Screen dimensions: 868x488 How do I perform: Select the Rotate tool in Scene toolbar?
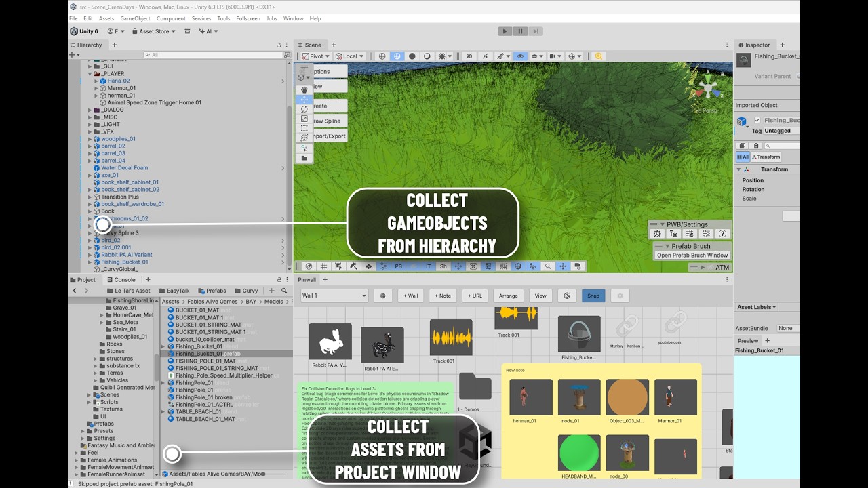304,109
